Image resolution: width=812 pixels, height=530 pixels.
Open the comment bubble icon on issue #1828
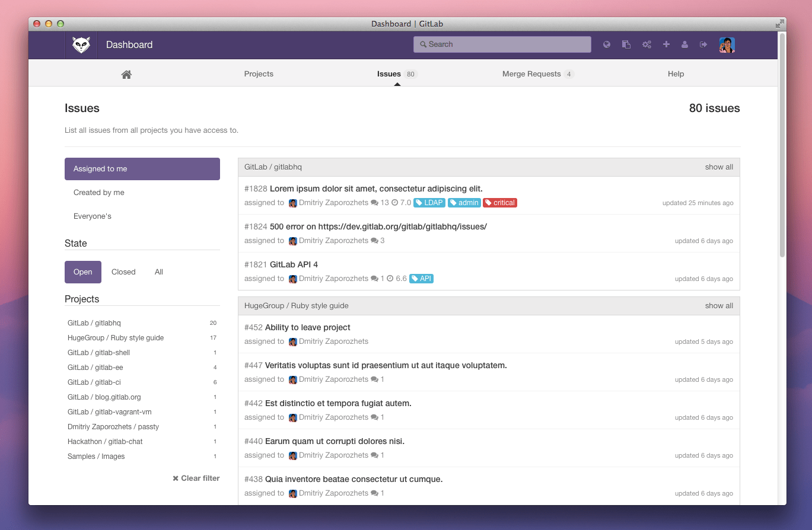[x=374, y=202]
